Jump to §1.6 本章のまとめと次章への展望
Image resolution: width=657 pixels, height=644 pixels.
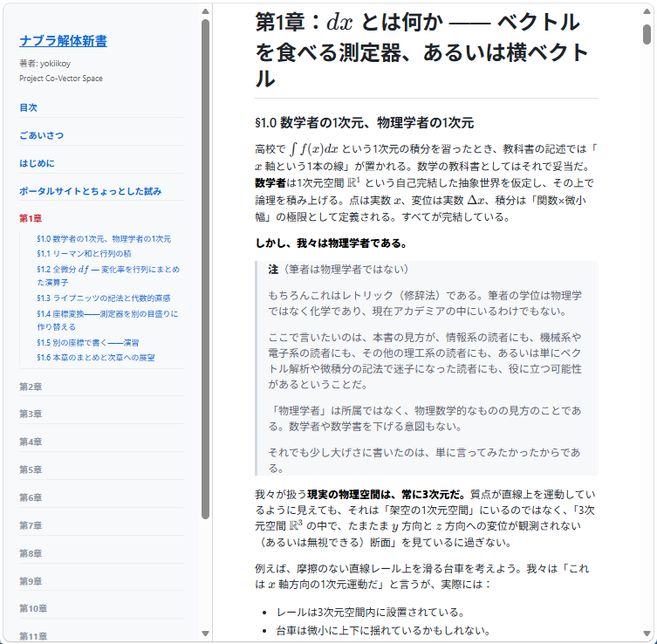(96, 358)
